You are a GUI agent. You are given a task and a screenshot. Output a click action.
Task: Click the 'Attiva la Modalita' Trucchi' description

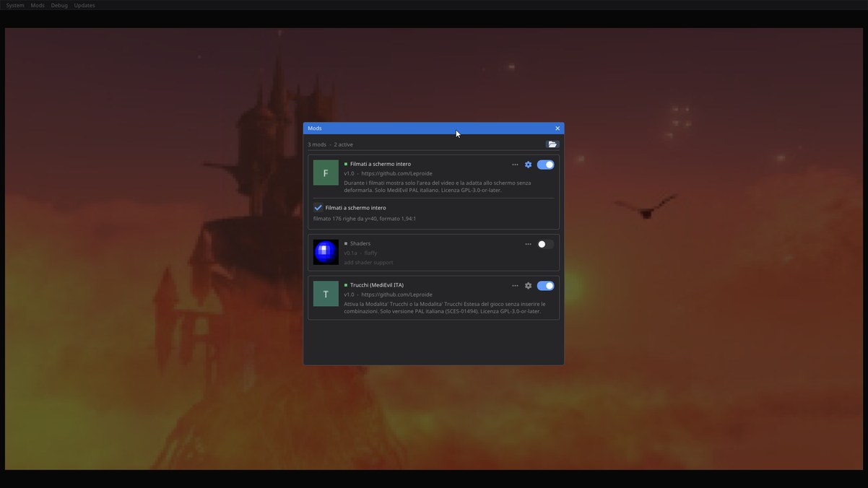click(x=445, y=308)
